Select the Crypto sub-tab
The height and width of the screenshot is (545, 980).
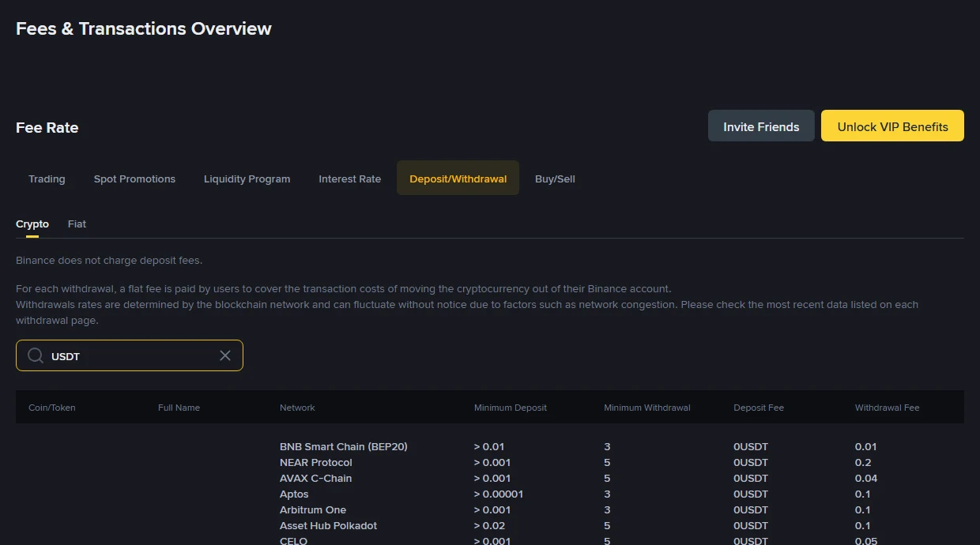tap(32, 224)
